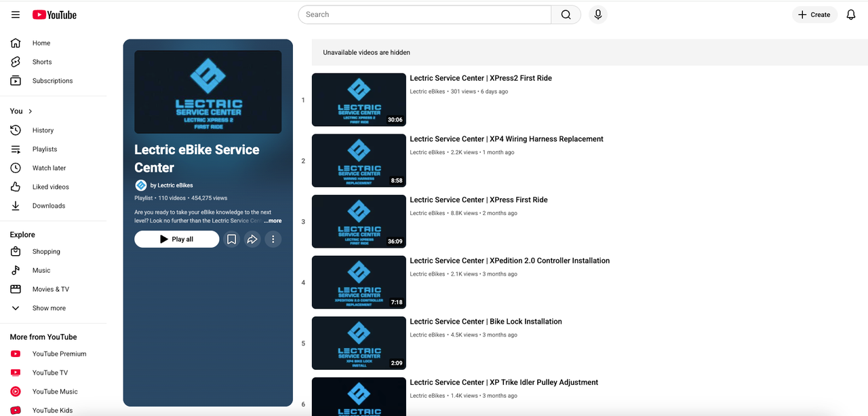Open YouTube Kids
This screenshot has height=416, width=868.
(x=54, y=410)
